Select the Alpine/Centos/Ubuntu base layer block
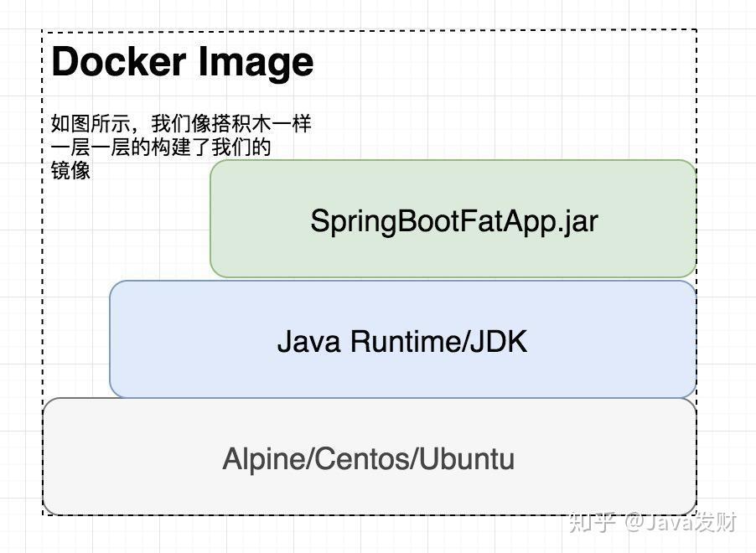 tap(371, 457)
